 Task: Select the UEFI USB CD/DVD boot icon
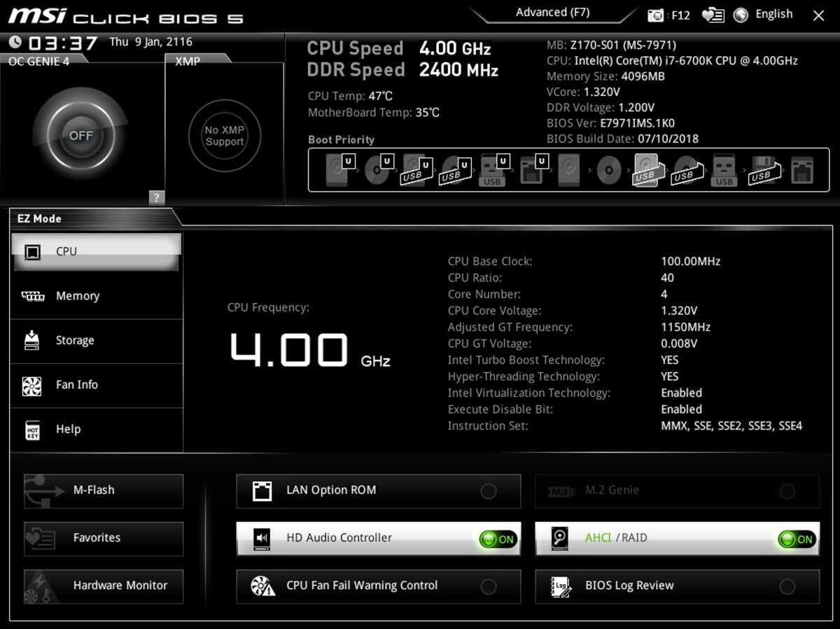pyautogui.click(x=454, y=169)
